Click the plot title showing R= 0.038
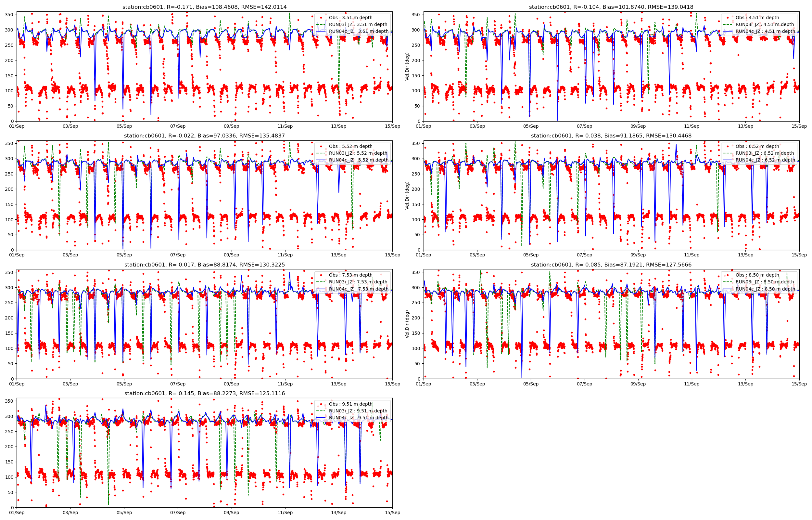Image resolution: width=812 pixels, height=520 pixels. [611, 136]
